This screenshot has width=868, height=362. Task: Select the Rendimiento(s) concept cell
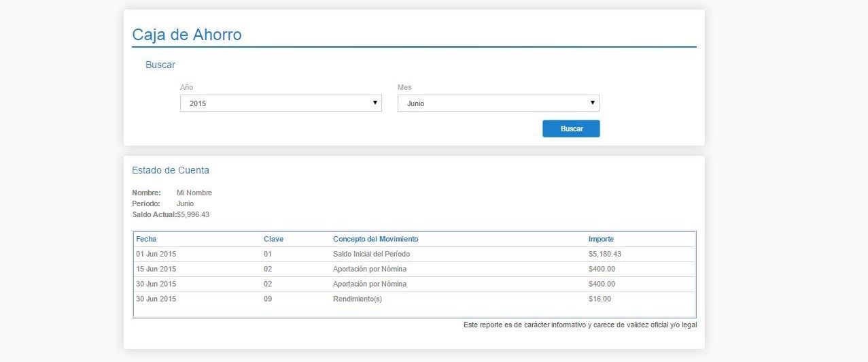coord(357,299)
